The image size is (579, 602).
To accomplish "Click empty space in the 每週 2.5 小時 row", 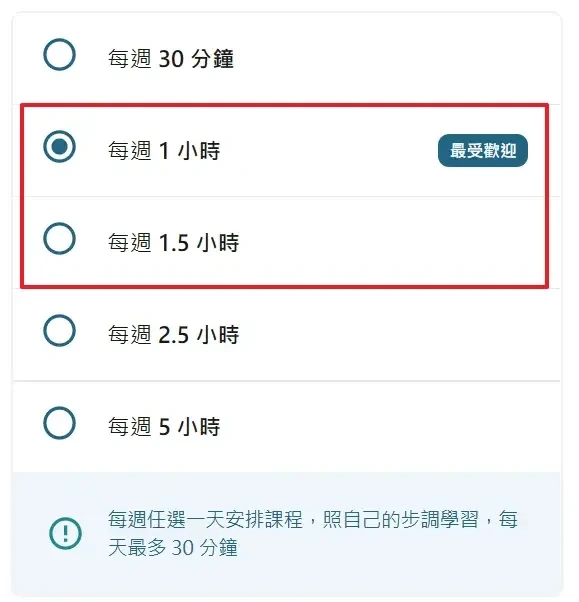I will (x=384, y=334).
